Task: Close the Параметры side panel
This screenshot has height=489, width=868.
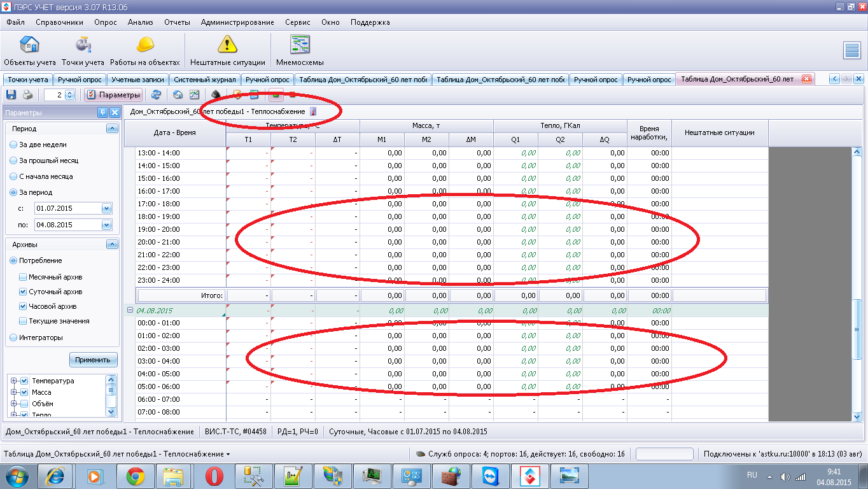Action: pos(115,113)
